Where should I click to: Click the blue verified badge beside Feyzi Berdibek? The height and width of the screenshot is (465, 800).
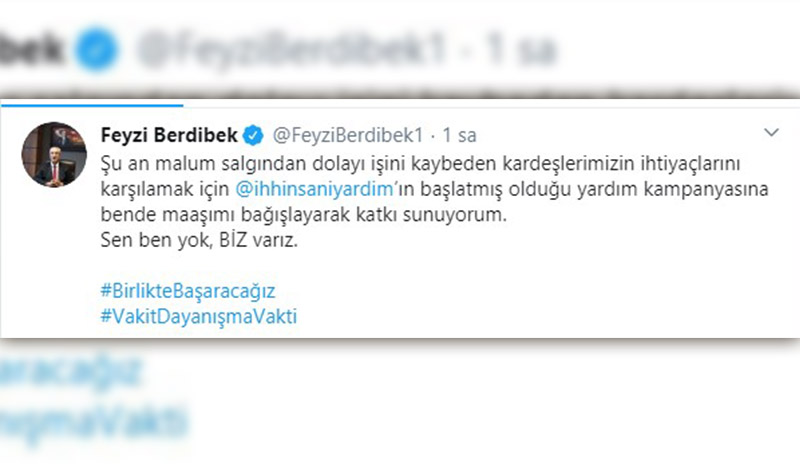[x=253, y=135]
